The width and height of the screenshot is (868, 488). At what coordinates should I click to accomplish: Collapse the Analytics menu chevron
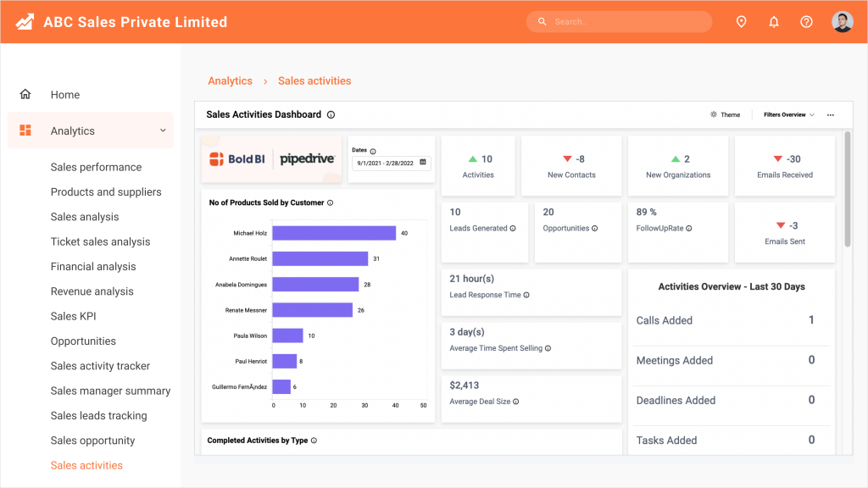[x=163, y=130]
